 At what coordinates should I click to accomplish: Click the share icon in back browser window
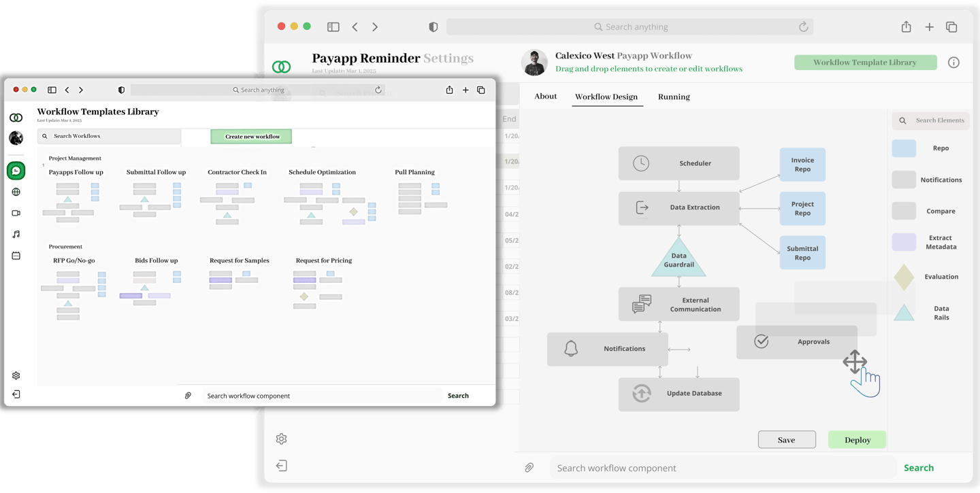click(906, 27)
